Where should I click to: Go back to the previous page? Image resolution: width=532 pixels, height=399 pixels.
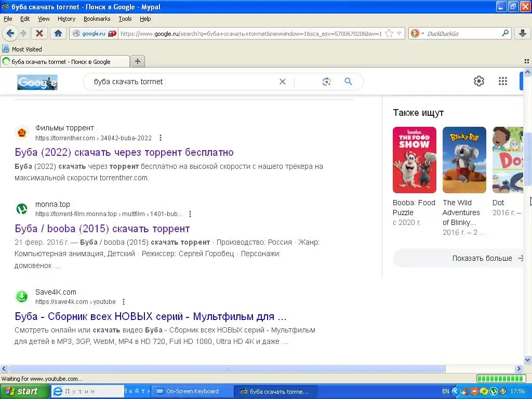pyautogui.click(x=10, y=33)
